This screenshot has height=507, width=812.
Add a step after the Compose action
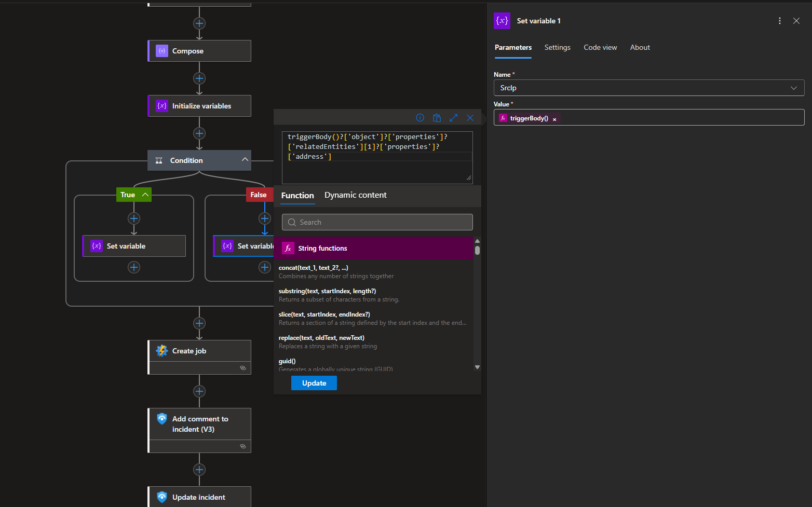[199, 78]
